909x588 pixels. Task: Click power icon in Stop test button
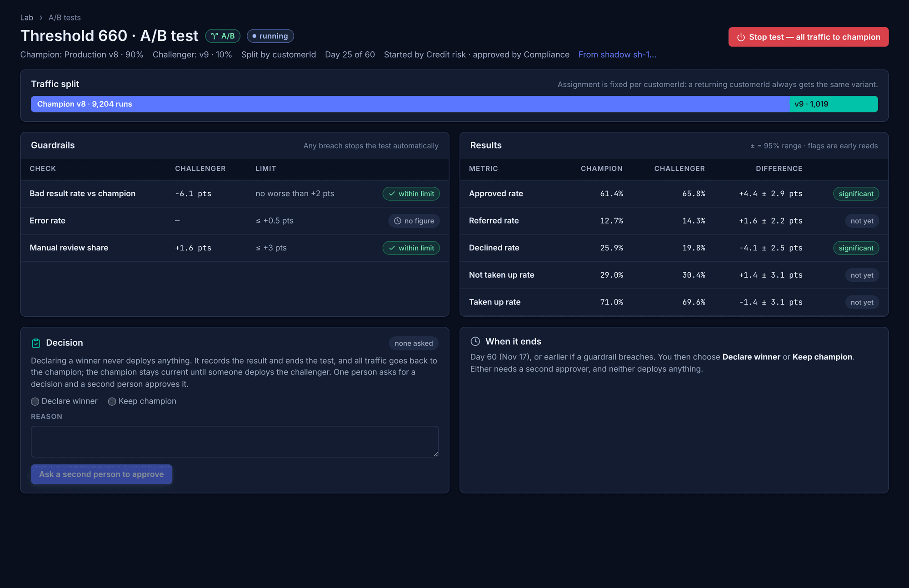741,37
